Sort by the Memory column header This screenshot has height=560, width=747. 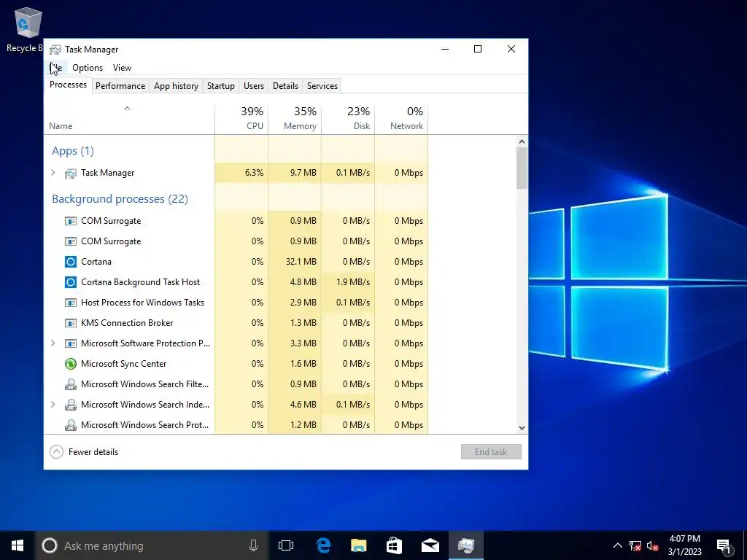(x=295, y=119)
